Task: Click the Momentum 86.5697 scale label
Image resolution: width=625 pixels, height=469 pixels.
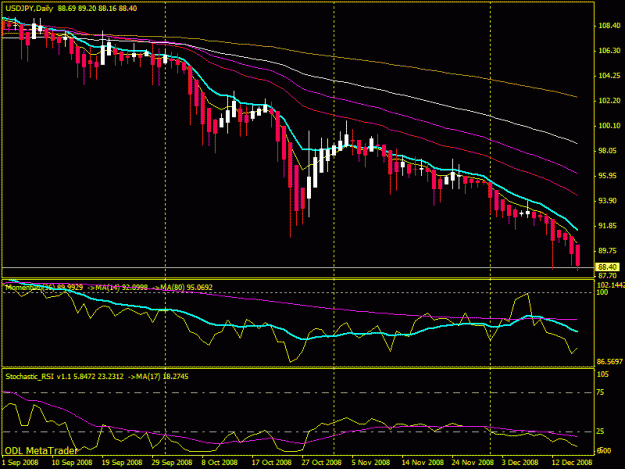Action: (x=609, y=362)
